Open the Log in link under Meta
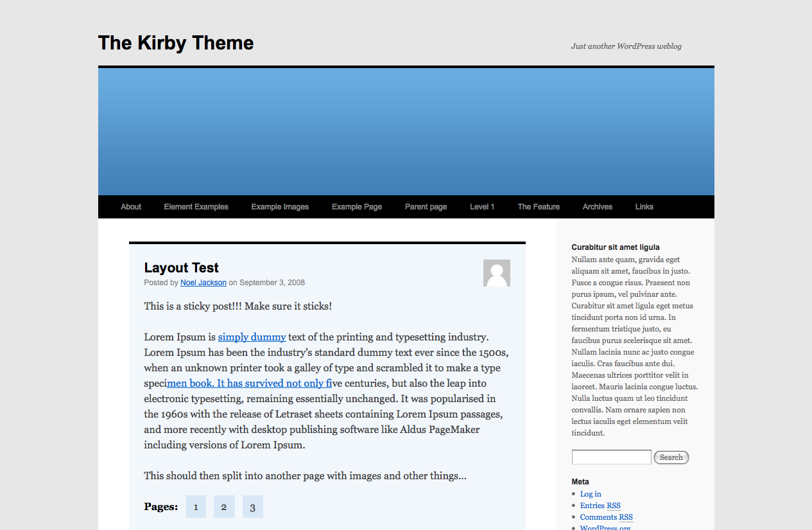This screenshot has height=530, width=812. 590,493
